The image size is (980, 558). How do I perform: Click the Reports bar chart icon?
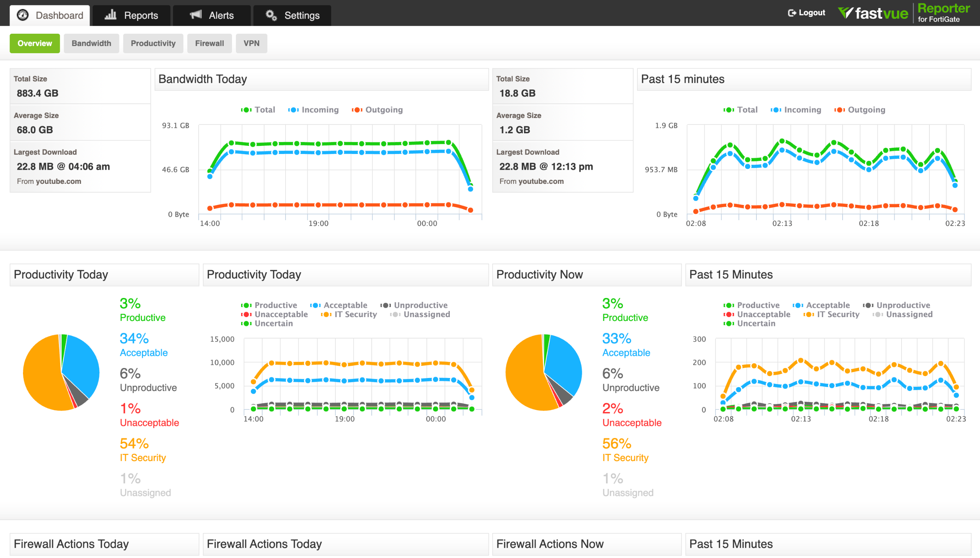[111, 15]
